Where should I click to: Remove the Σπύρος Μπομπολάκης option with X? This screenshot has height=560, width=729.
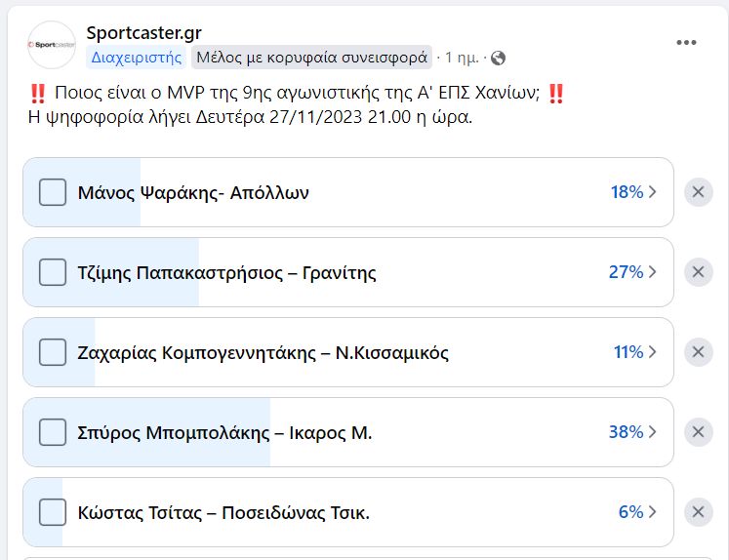tap(699, 432)
